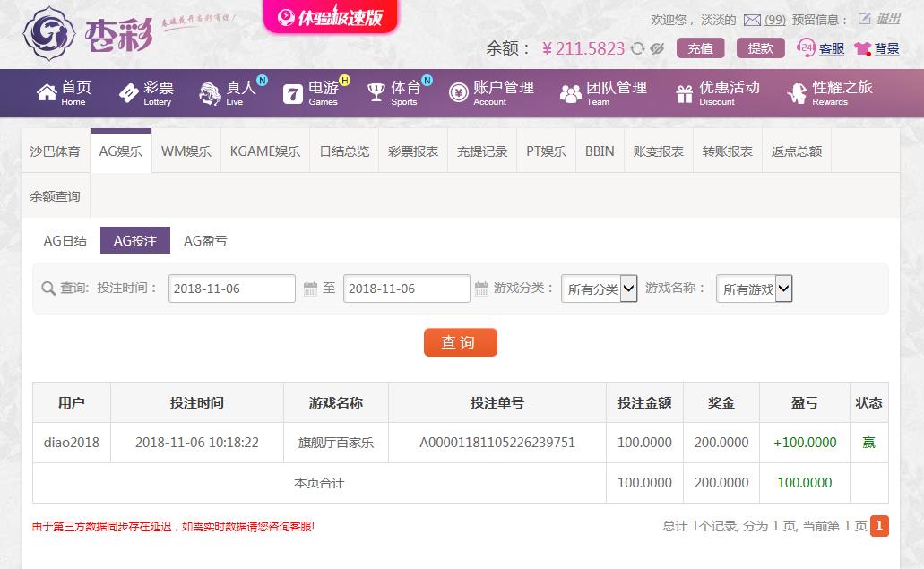Click game name 旗舰厅百家乐
This screenshot has width=924, height=569.
tap(336, 443)
